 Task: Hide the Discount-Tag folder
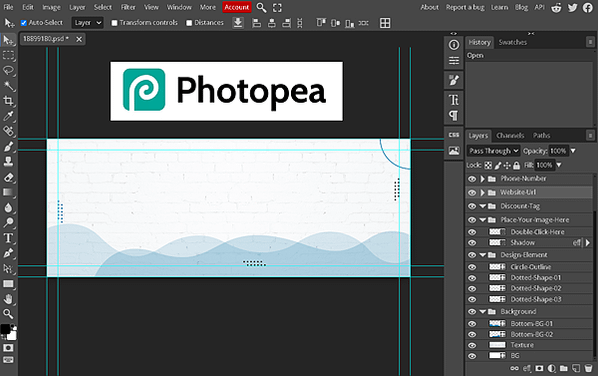point(472,206)
